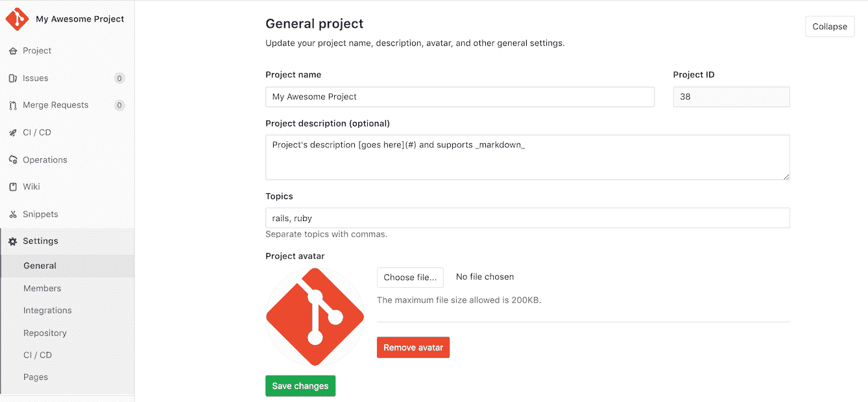868x402 pixels.
Task: Open CI / CD from the sidebar icon
Action: click(x=14, y=132)
